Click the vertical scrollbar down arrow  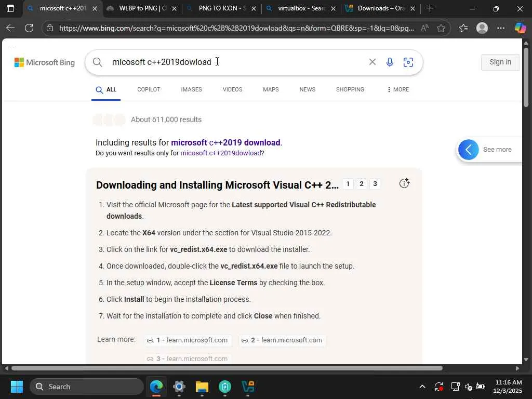[x=526, y=360]
